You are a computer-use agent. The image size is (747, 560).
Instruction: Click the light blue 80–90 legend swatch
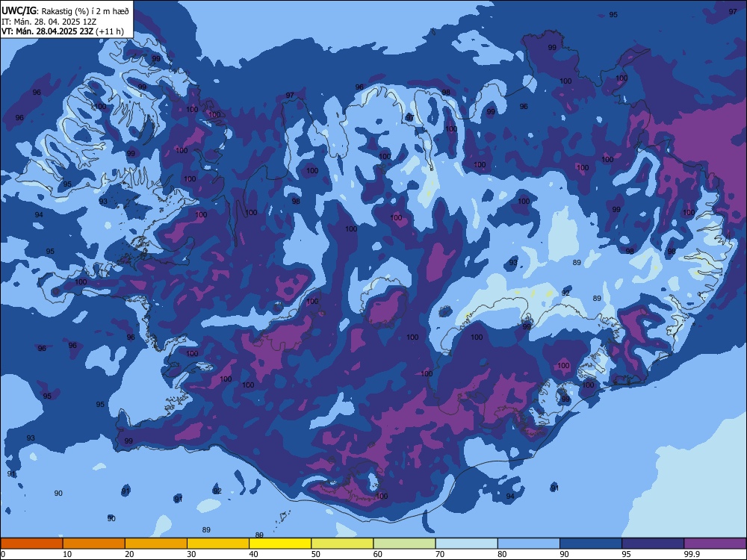(x=528, y=544)
